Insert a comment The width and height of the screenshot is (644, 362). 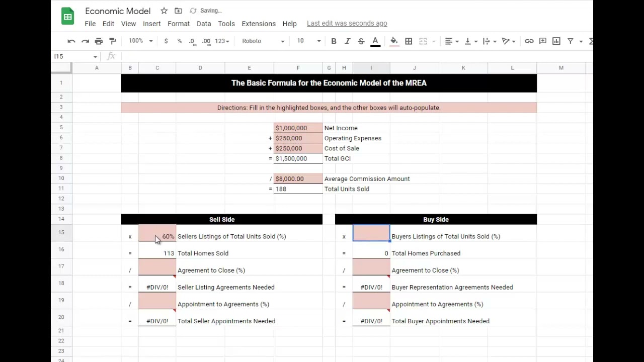pos(543,41)
